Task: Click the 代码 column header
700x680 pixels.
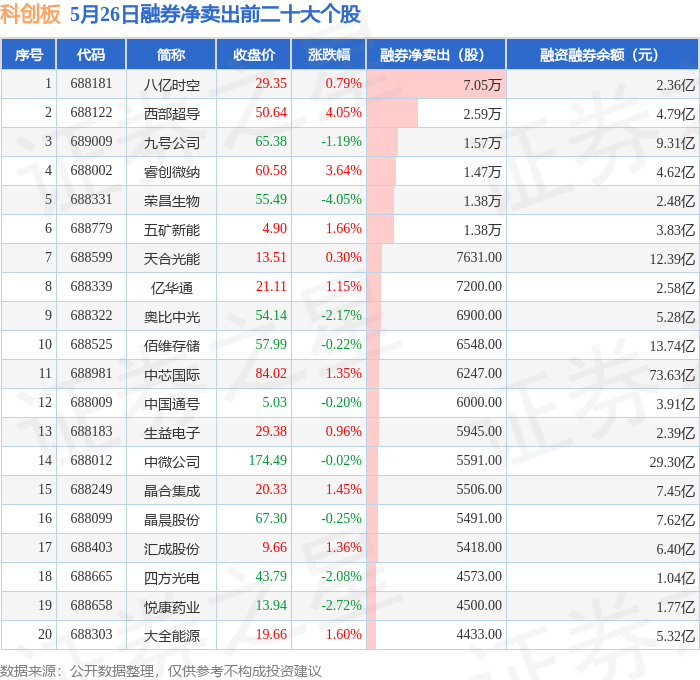Action: click(91, 54)
